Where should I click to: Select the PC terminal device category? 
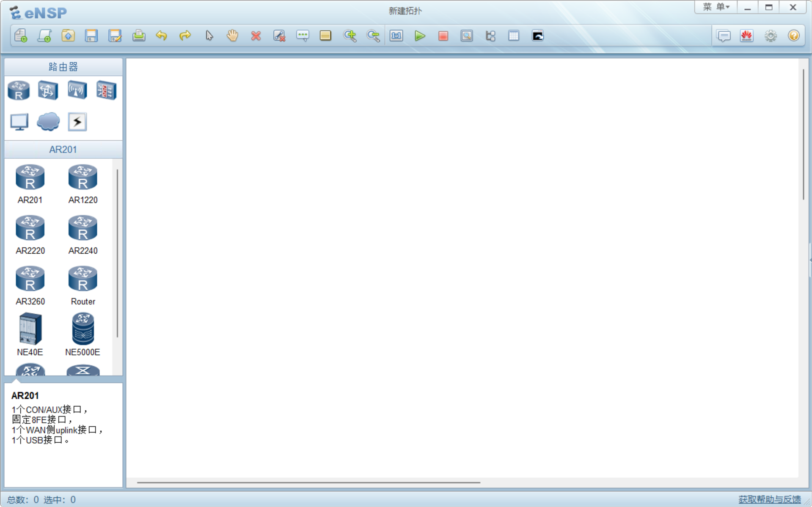[x=19, y=122]
